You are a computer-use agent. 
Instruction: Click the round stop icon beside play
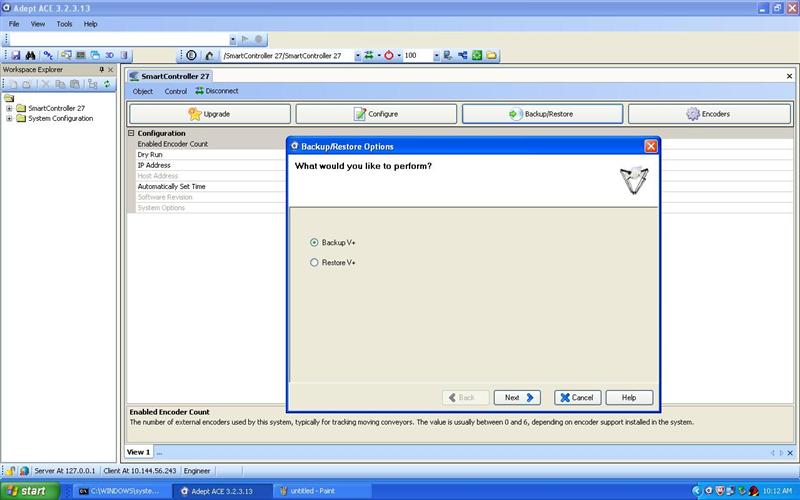259,39
